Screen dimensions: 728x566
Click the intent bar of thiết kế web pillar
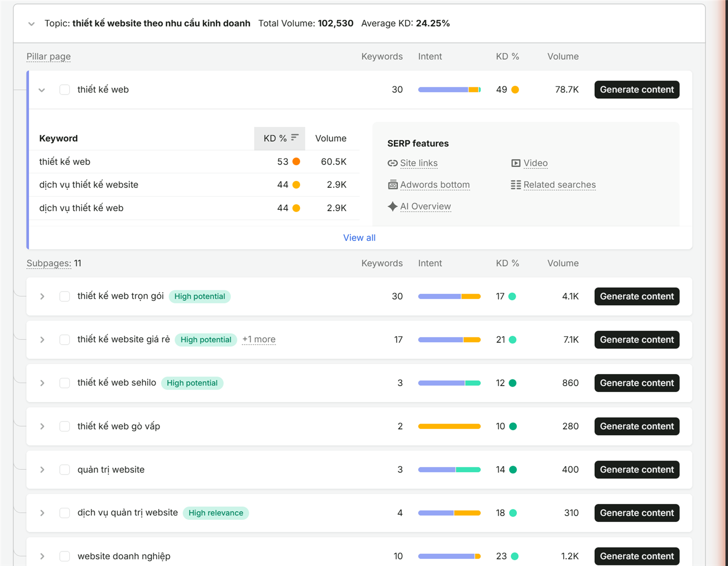pyautogui.click(x=449, y=90)
